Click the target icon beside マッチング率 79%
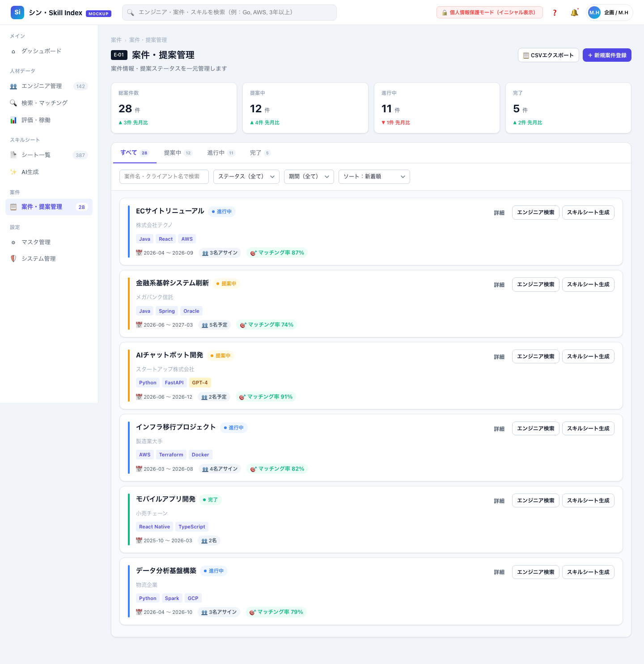Viewport: 644px width, 664px height. 253,612
